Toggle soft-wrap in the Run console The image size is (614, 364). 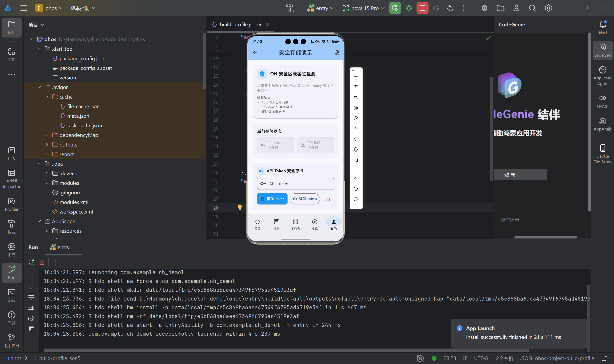point(31,298)
